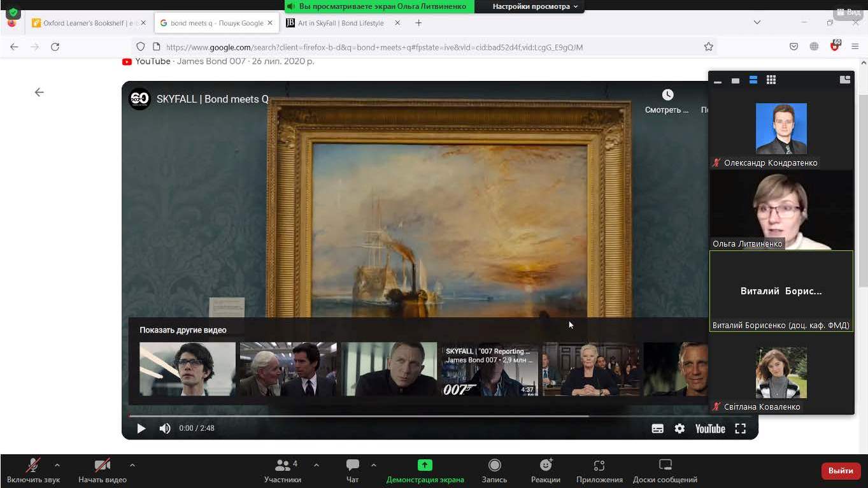This screenshot has width=868, height=488.
Task: Open the Zoom Чат panel
Action: point(352,470)
